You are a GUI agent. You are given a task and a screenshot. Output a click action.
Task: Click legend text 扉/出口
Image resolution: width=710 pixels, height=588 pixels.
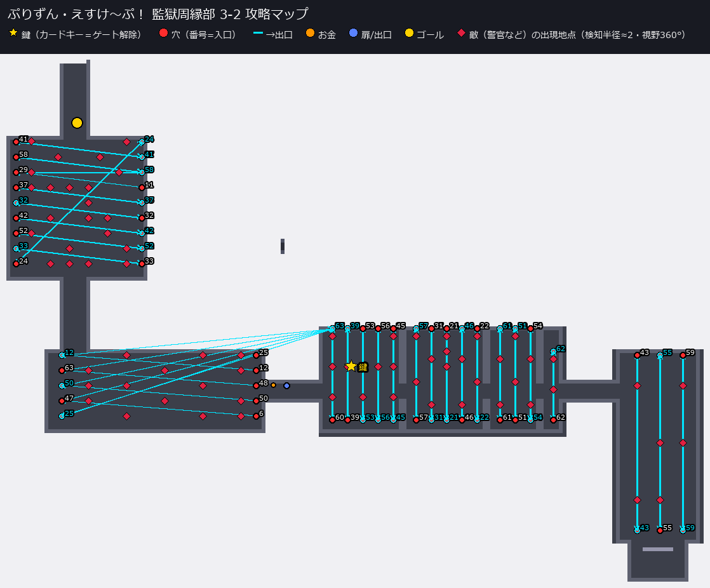tap(377, 34)
